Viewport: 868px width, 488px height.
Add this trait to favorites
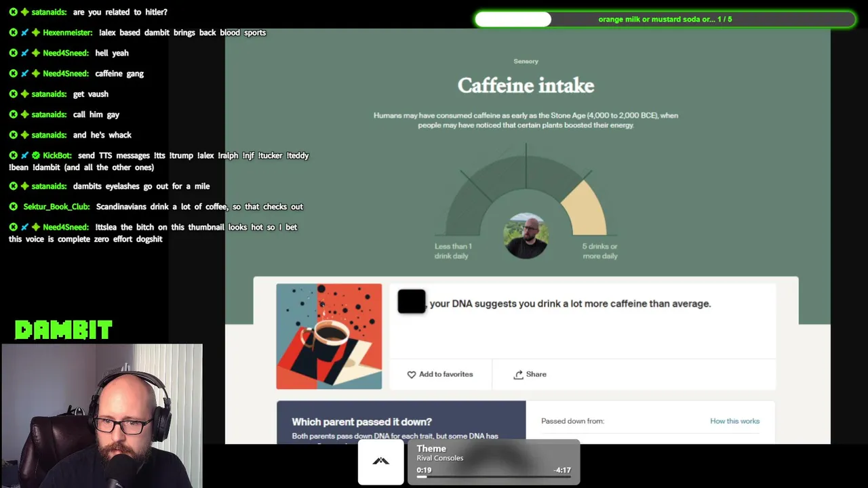pyautogui.click(x=440, y=374)
